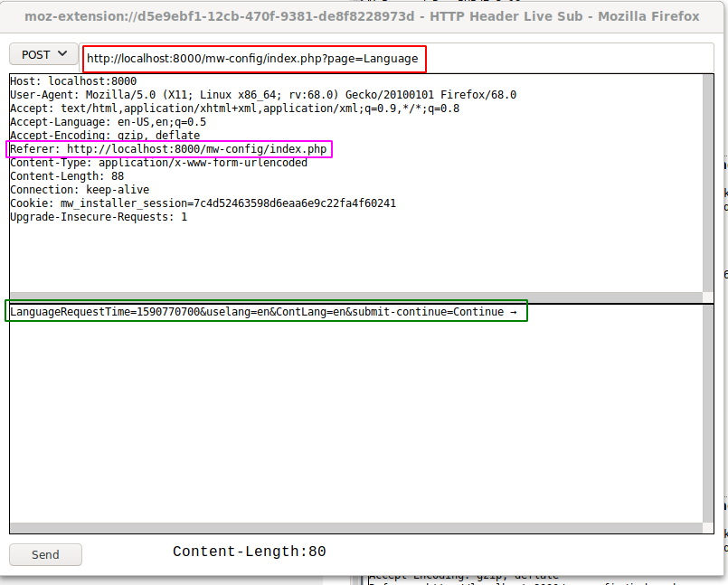This screenshot has height=585, width=728.
Task: Click the Content-Length: 88 header line
Action: pyautogui.click(x=67, y=176)
